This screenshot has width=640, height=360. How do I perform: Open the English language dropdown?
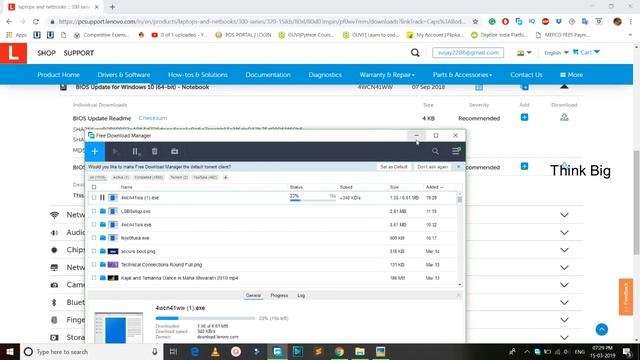click(556, 53)
